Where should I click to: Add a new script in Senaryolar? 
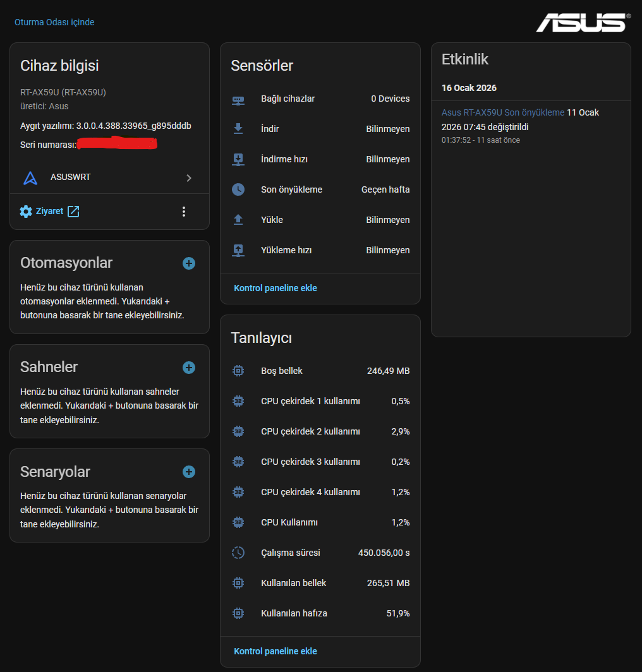point(189,472)
